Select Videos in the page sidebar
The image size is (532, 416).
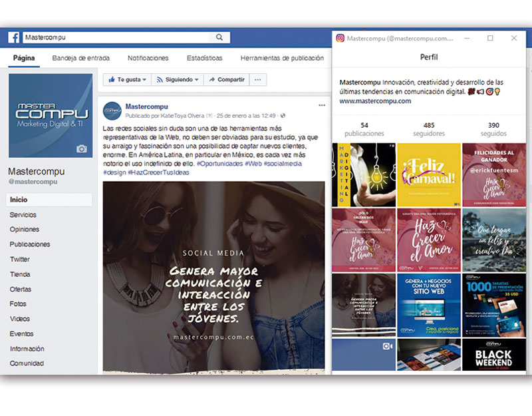[20, 319]
